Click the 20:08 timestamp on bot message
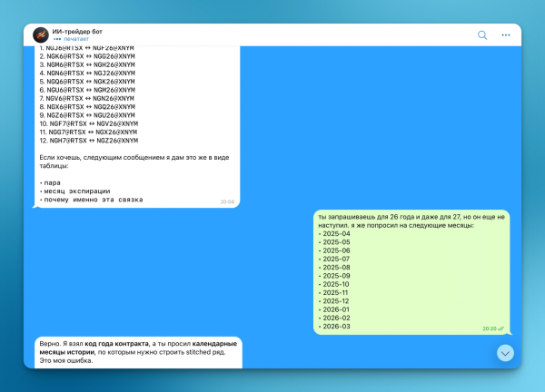 coord(227,201)
